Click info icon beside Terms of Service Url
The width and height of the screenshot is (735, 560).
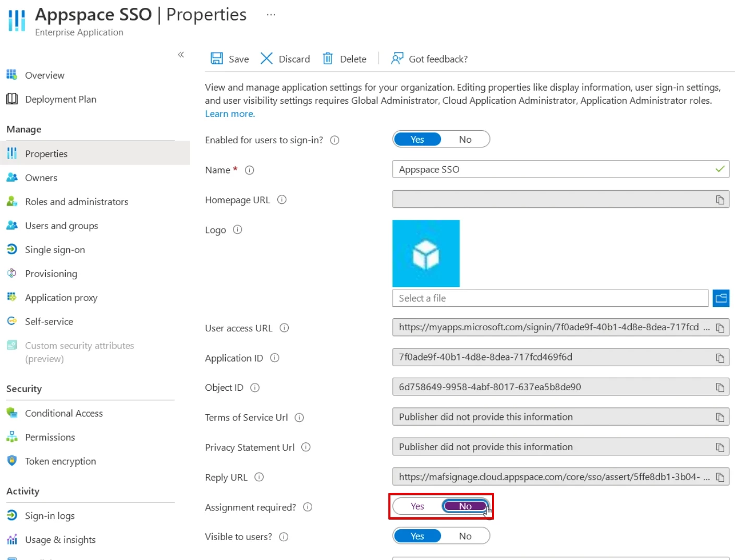coord(299,417)
